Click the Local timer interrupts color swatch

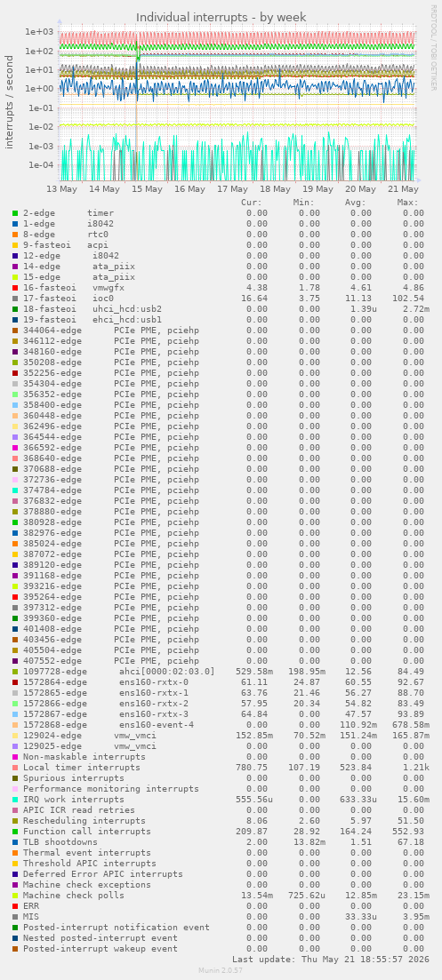coord(15,767)
